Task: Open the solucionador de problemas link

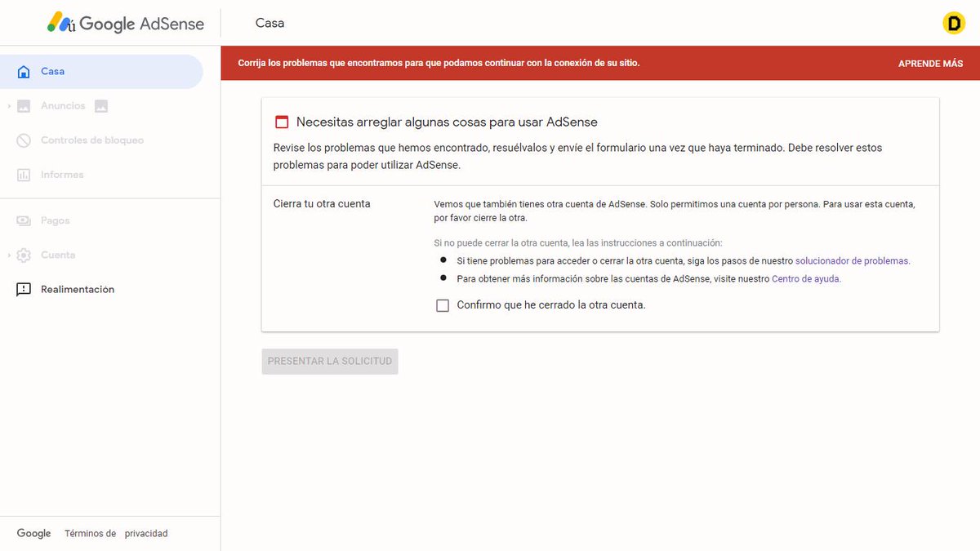Action: [x=853, y=261]
